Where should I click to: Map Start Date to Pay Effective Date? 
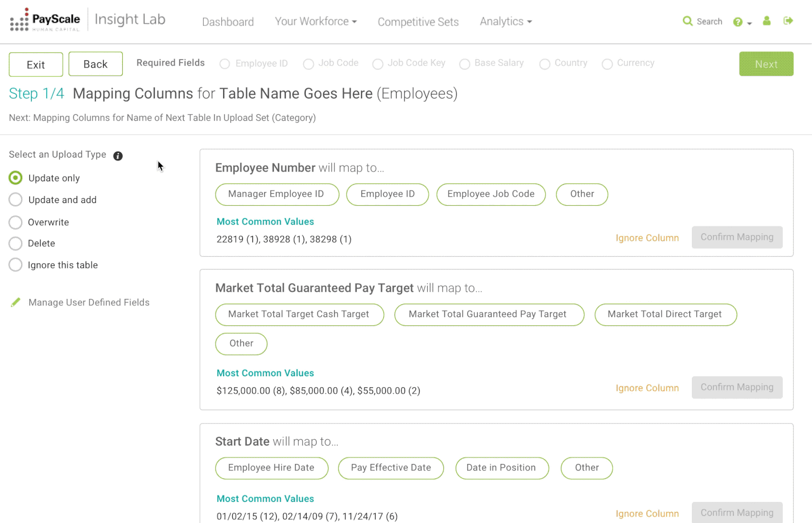pyautogui.click(x=391, y=468)
